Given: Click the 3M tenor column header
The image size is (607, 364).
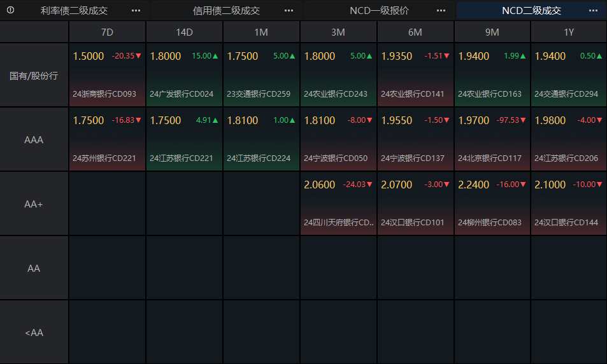Looking at the screenshot, I should point(338,32).
